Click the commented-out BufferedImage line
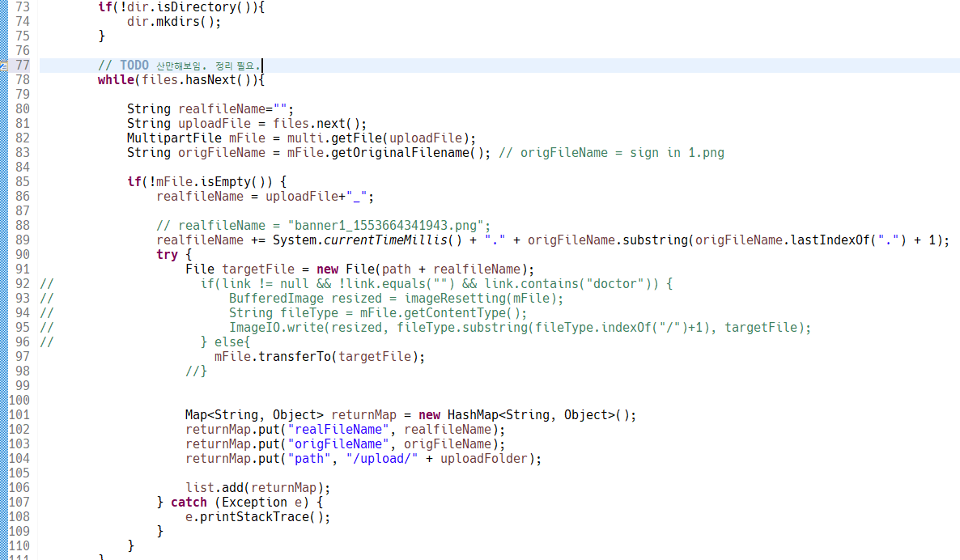The height and width of the screenshot is (560, 960). [395, 299]
